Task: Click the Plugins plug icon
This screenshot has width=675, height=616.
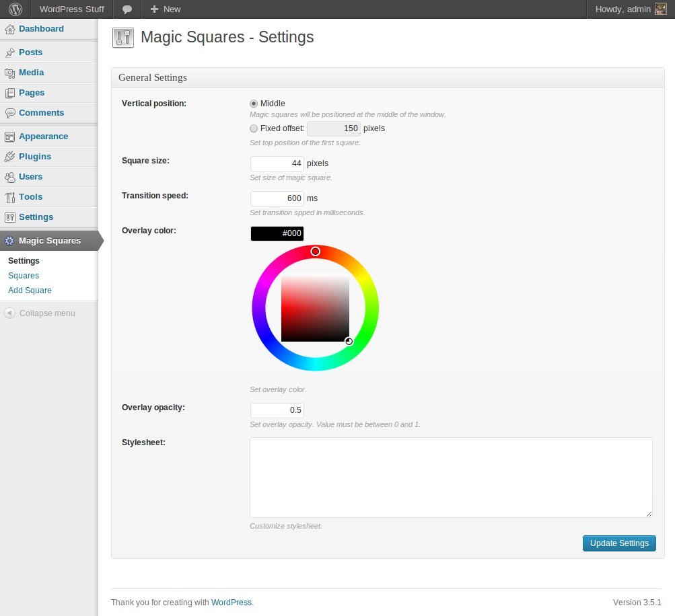Action: coord(9,157)
